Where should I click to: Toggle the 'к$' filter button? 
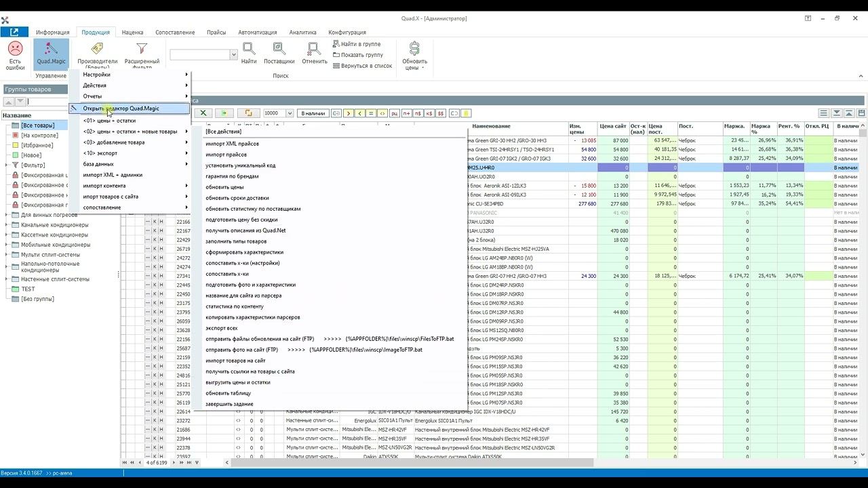[429, 113]
